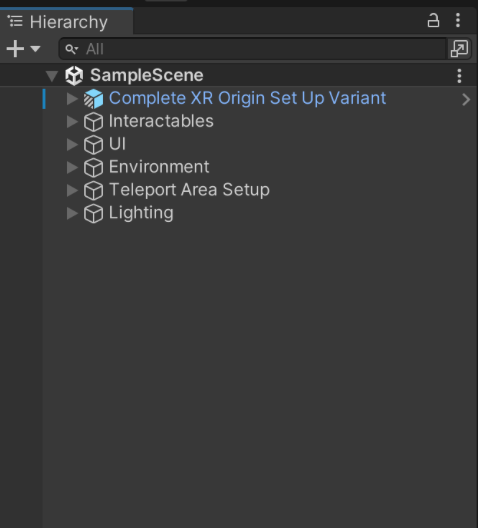Image resolution: width=478 pixels, height=528 pixels.
Task: Expand Complete XR Origin Set Up Variant
Action: click(72, 99)
